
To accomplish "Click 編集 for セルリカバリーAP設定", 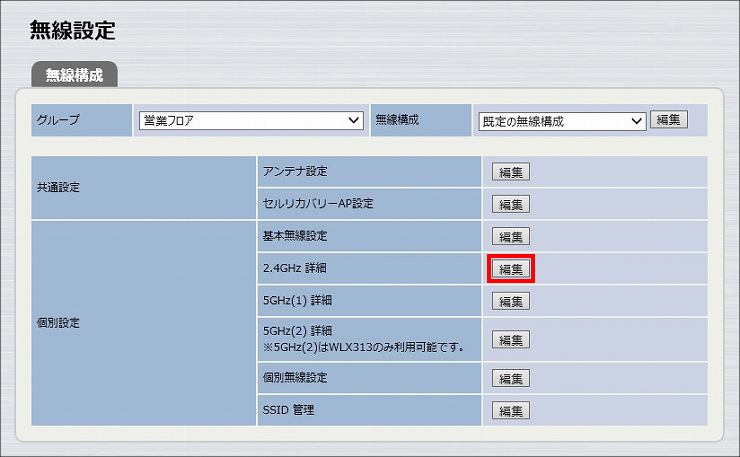I will coord(511,204).
